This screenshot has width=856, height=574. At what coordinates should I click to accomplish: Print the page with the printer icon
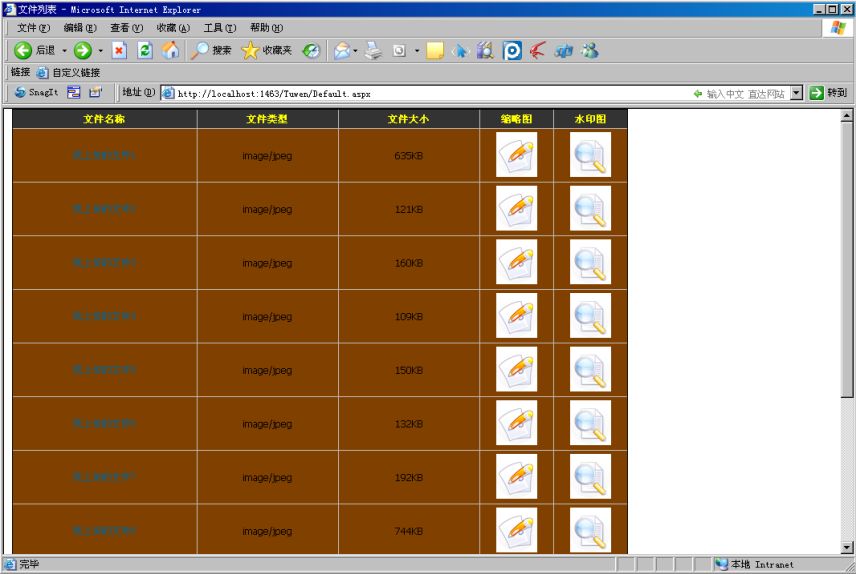374,50
